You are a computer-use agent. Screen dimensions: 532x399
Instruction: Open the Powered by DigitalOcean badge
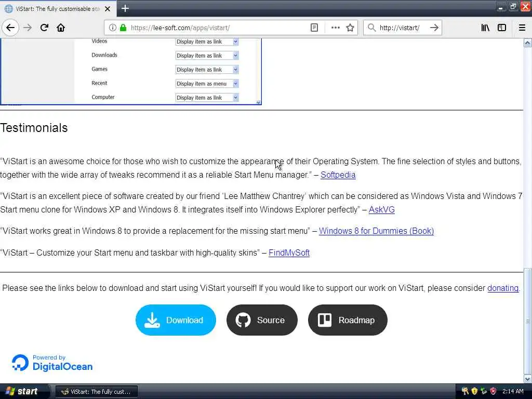(52, 363)
